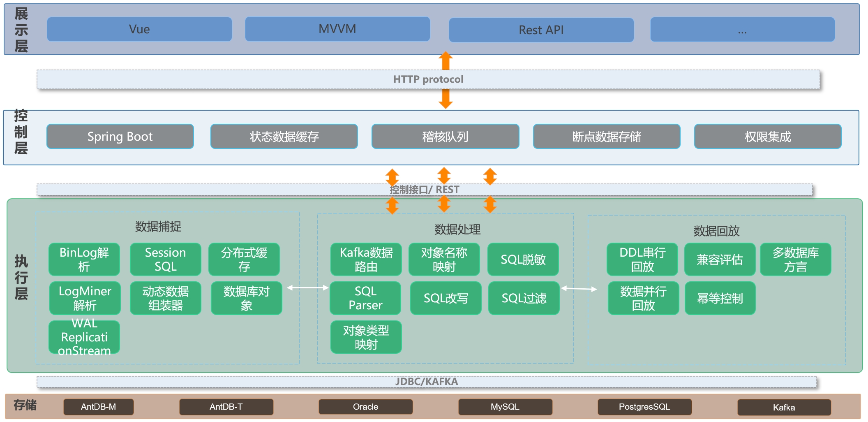Click the 动态数据组装器 module
Screen dimensions: 868x422
[166, 298]
